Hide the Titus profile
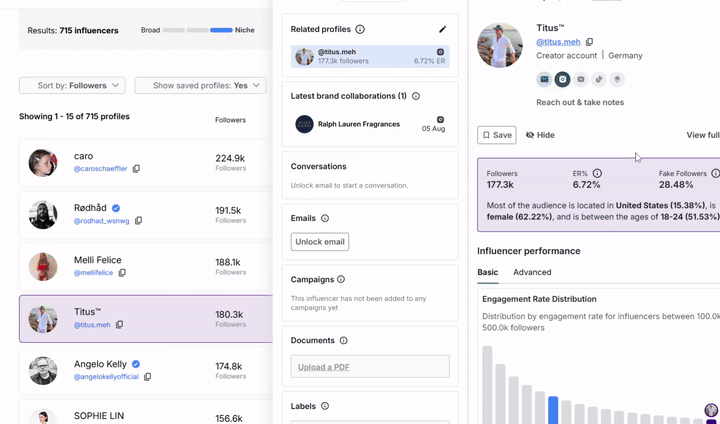The image size is (720, 424). pyautogui.click(x=540, y=135)
